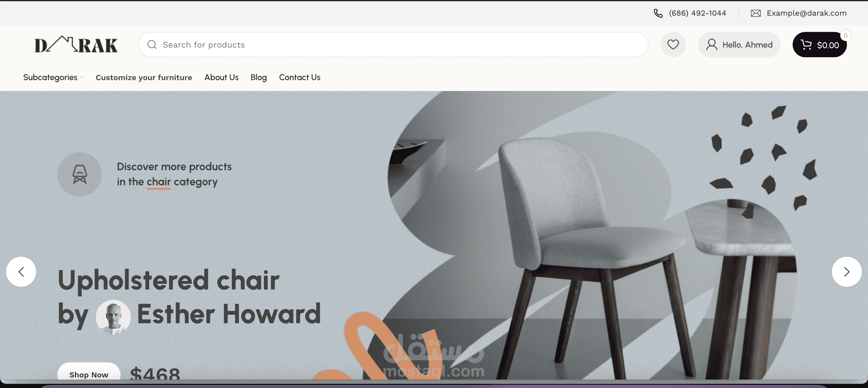Click the user profile icon beside Hello, Ahmed
This screenshot has height=388, width=868.
pos(711,45)
